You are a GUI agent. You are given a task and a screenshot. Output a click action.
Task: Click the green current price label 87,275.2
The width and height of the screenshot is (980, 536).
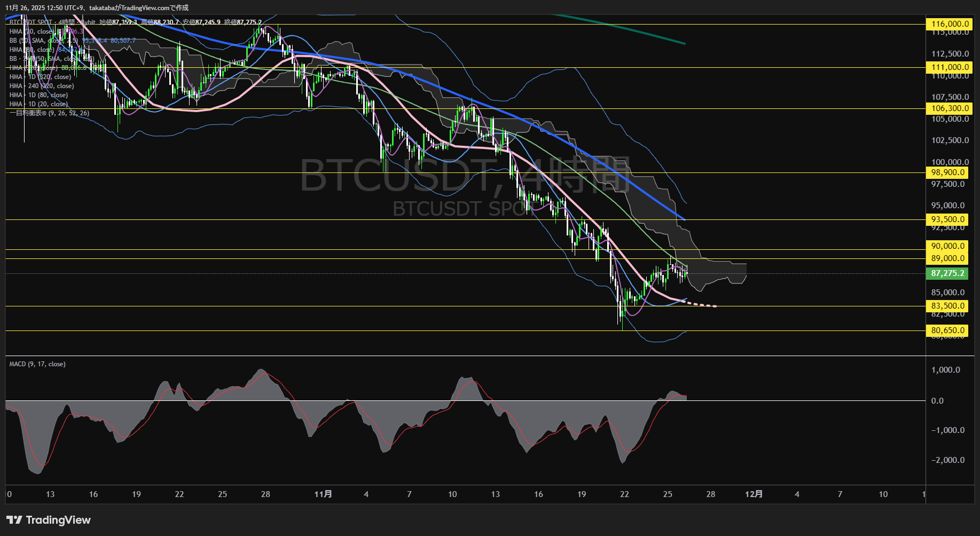click(947, 273)
